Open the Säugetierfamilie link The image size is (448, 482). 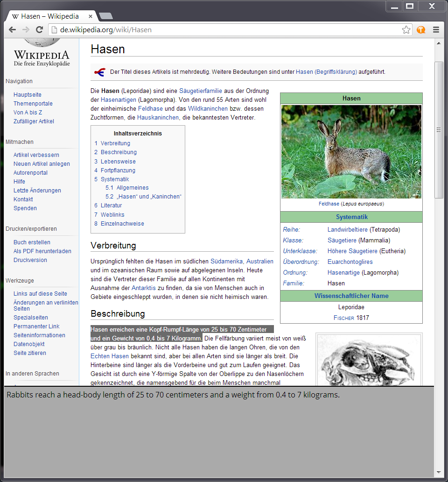(201, 91)
